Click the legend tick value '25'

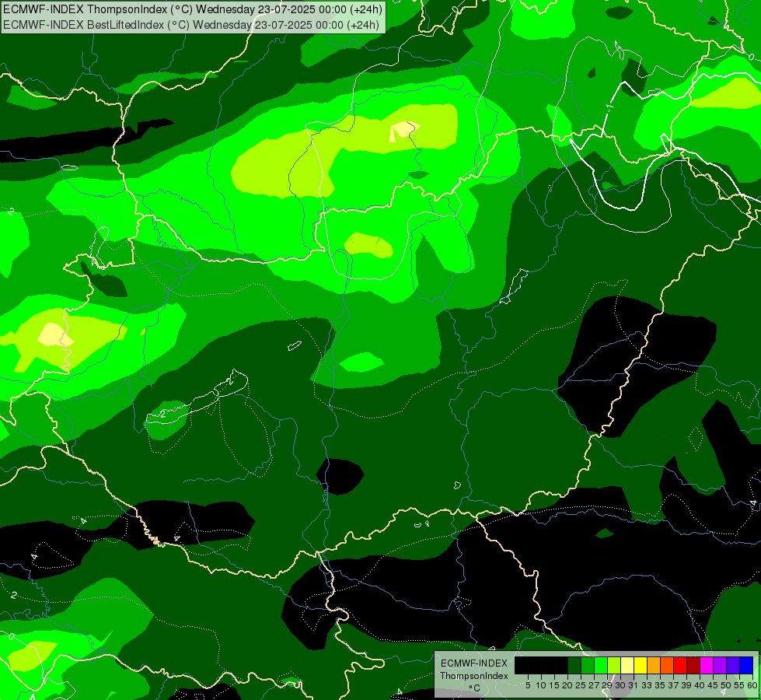pyautogui.click(x=581, y=685)
